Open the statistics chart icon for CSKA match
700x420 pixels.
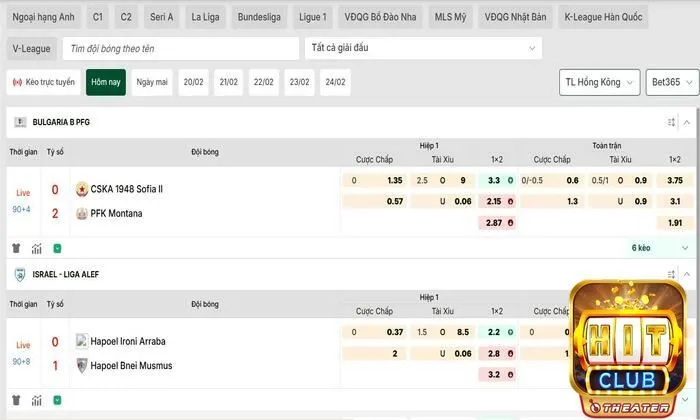point(37,248)
